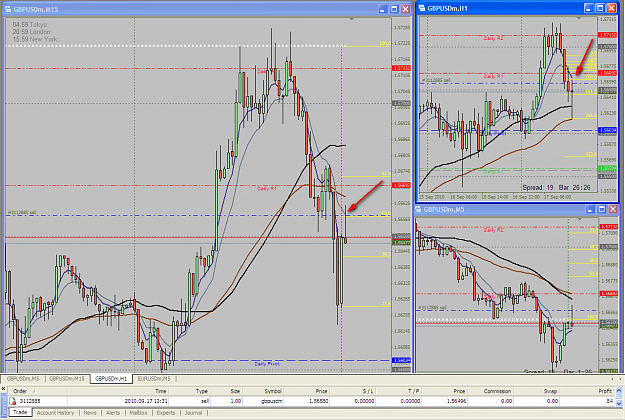
Task: Click the #3112885 sell label on M15 chart
Action: 22,212
